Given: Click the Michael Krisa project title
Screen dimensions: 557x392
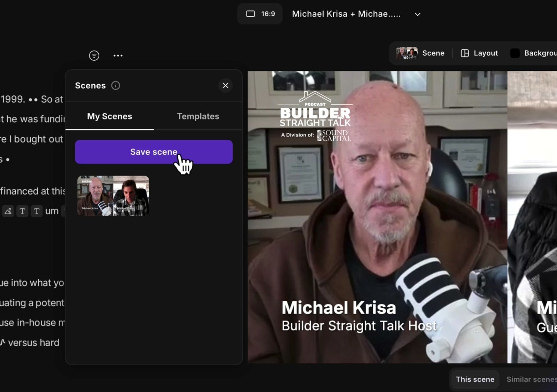Looking at the screenshot, I should [346, 14].
